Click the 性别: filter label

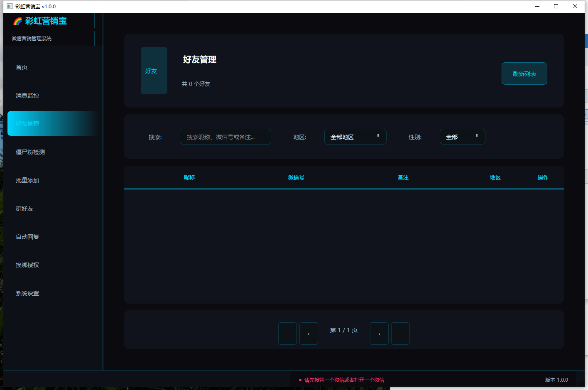pos(415,137)
